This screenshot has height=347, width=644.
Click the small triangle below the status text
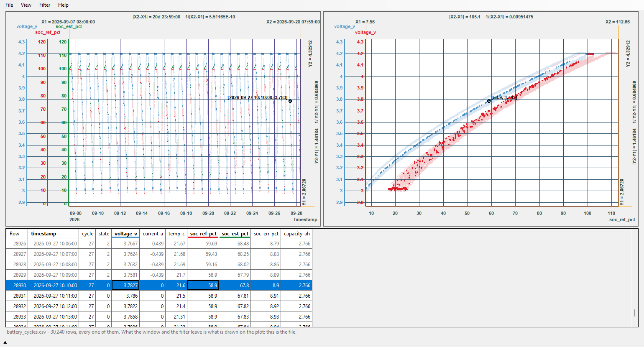point(5,342)
